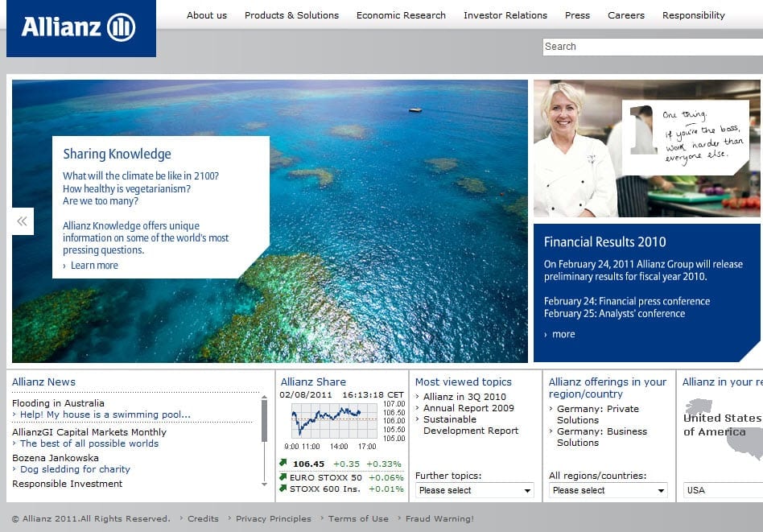Open Products & Solutions menu
The width and height of the screenshot is (763, 532).
291,15
